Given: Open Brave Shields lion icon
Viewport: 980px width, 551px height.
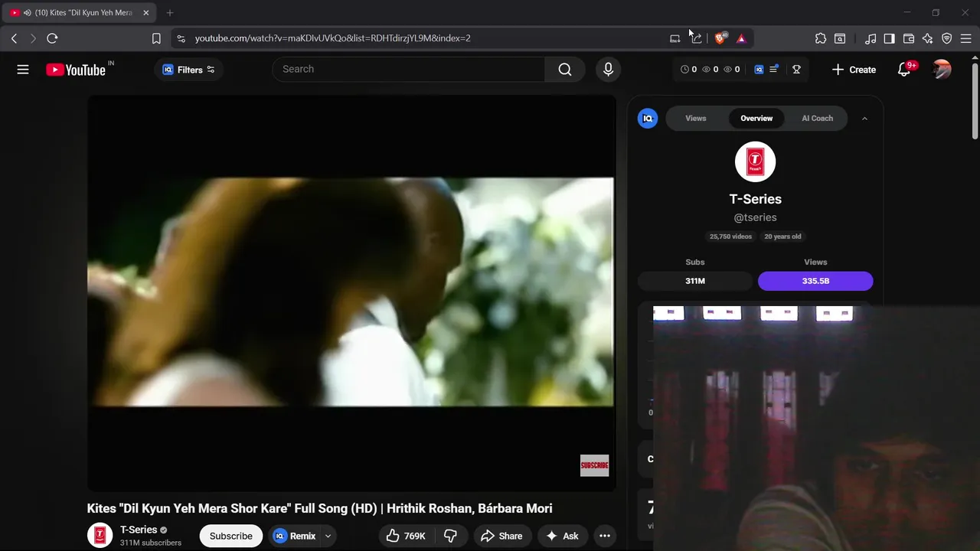Looking at the screenshot, I should 720,38.
